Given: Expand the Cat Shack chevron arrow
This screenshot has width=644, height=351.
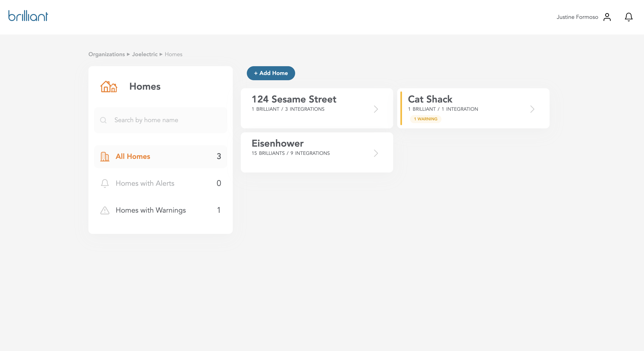Looking at the screenshot, I should click(532, 109).
